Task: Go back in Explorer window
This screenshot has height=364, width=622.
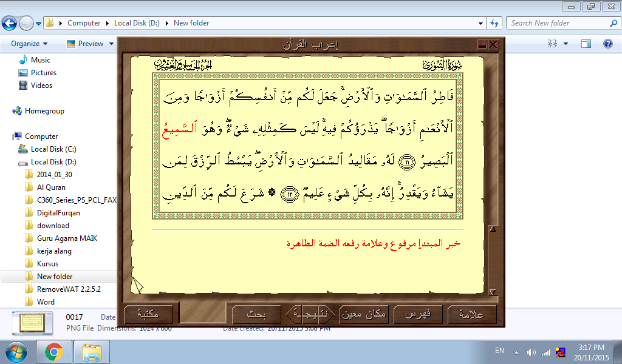Action: pos(10,24)
